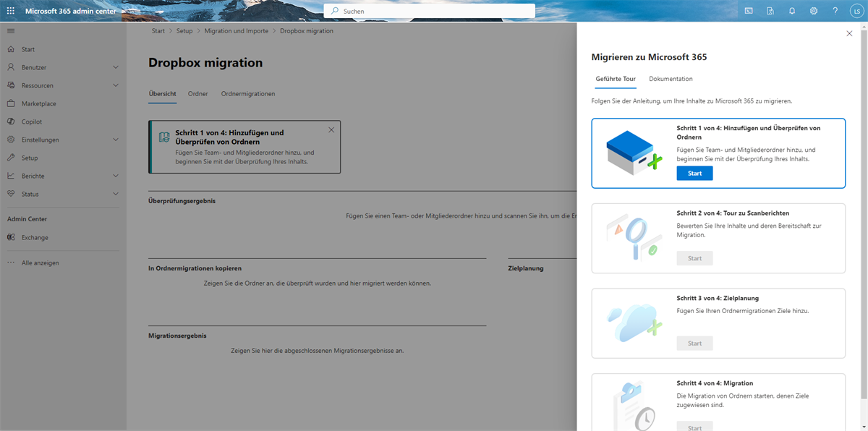
Task: Expand the Ressourcen menu chevron
Action: pyautogui.click(x=116, y=85)
